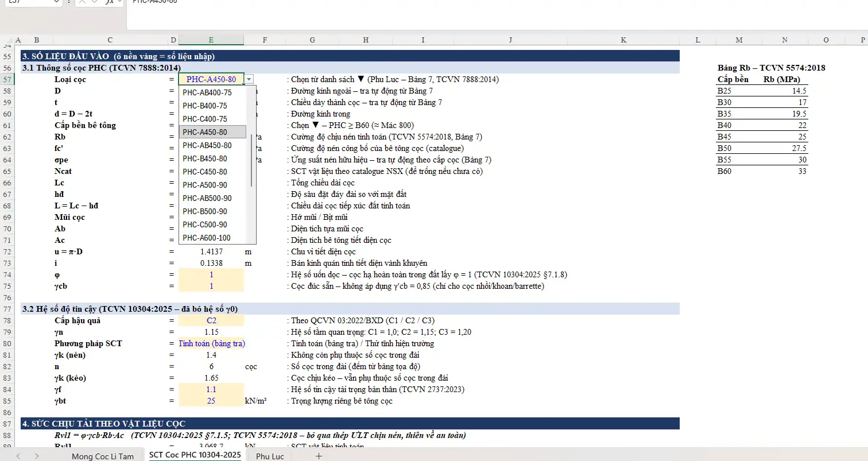Pick PHC-A600-100 from the dropdown list
Screen dimensions: 868x461
click(x=212, y=238)
